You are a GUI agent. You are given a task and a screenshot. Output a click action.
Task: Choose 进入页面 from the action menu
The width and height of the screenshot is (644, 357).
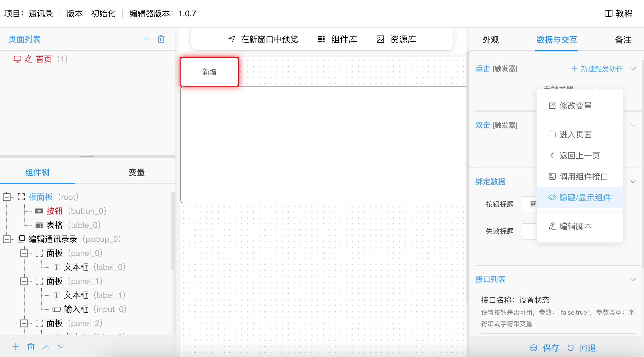(x=579, y=134)
